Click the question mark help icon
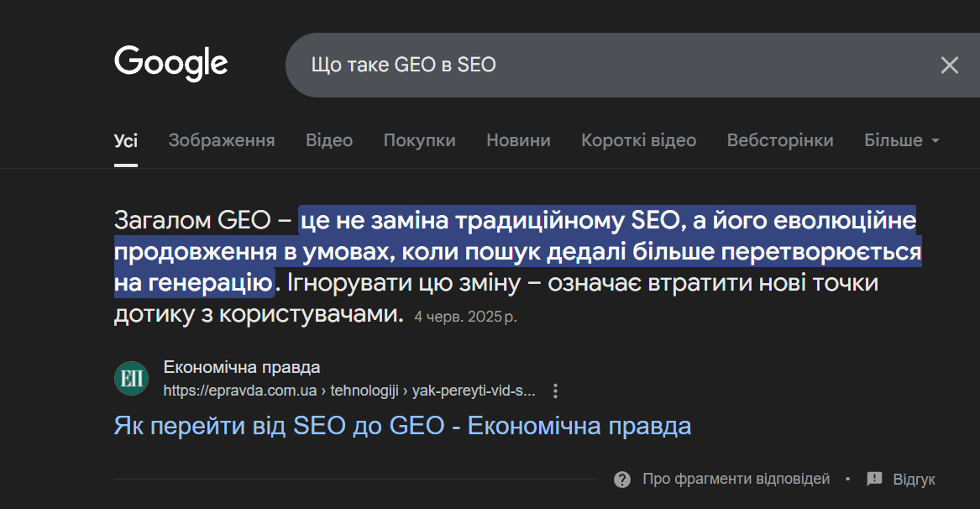The width and height of the screenshot is (980, 509). [x=622, y=480]
